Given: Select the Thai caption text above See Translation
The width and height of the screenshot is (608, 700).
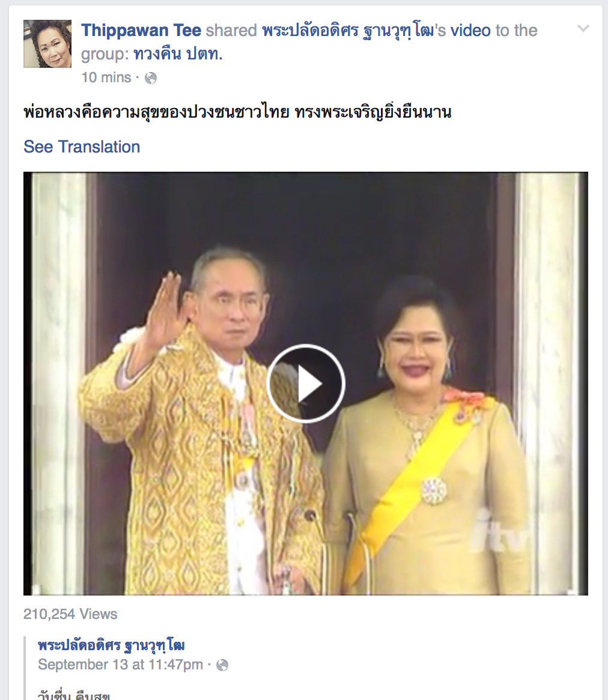Looking at the screenshot, I should click(x=237, y=112).
